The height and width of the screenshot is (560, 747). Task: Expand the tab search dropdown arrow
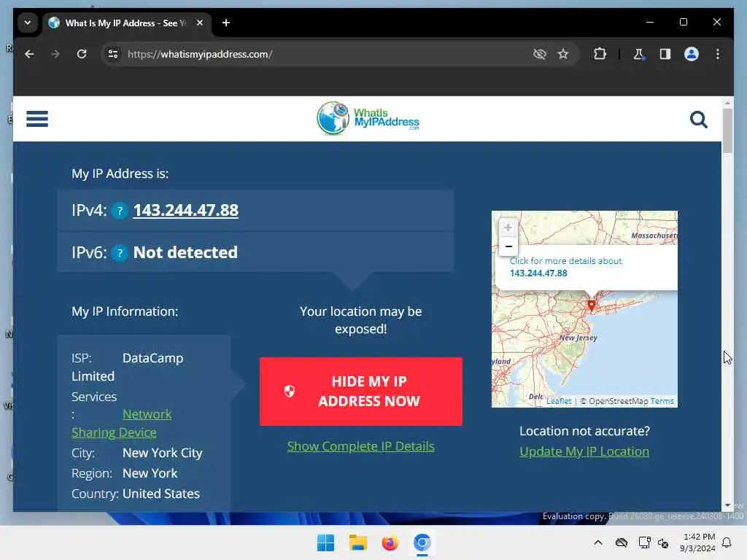pyautogui.click(x=28, y=23)
